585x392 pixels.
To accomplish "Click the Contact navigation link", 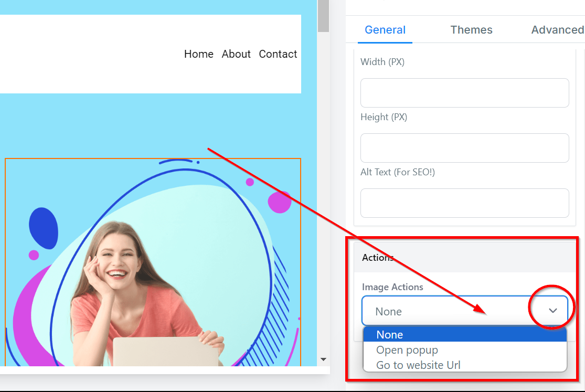I will (278, 54).
